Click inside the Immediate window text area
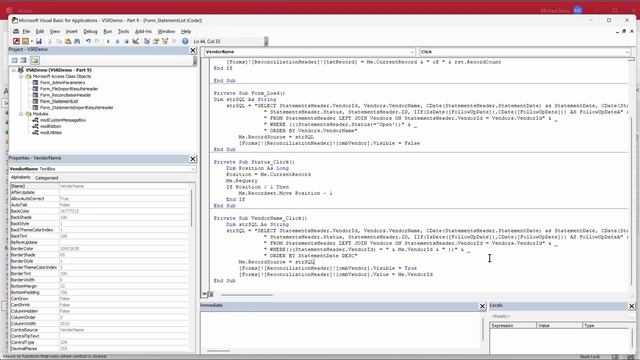 (x=341, y=330)
